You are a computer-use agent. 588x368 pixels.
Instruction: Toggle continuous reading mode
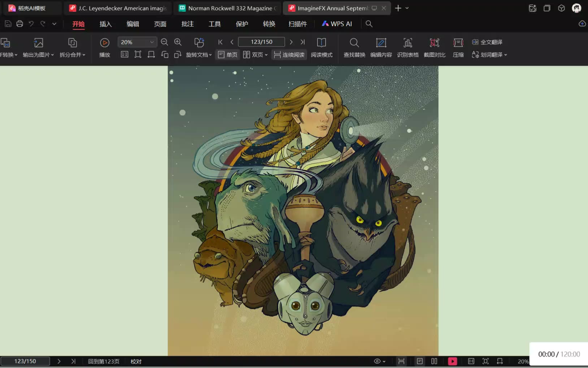[x=289, y=55]
